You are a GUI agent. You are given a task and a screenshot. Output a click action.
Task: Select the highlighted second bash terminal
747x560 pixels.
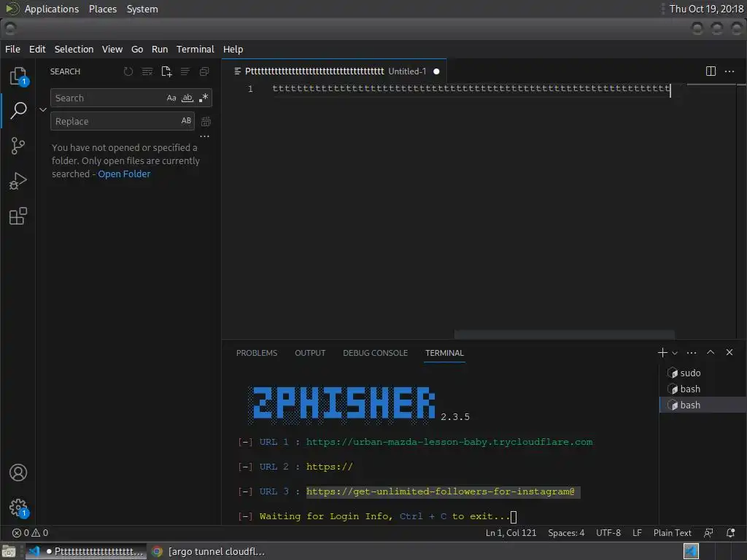[x=703, y=405]
